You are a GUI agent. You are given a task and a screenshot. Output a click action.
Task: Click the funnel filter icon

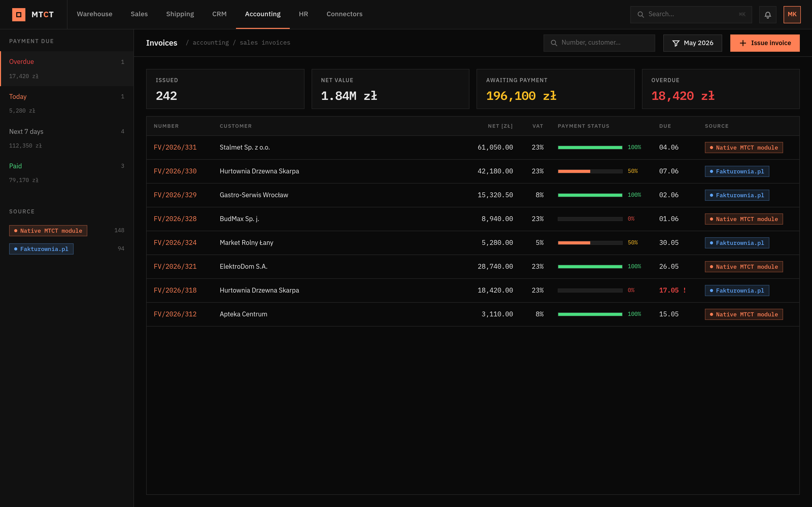tap(676, 43)
